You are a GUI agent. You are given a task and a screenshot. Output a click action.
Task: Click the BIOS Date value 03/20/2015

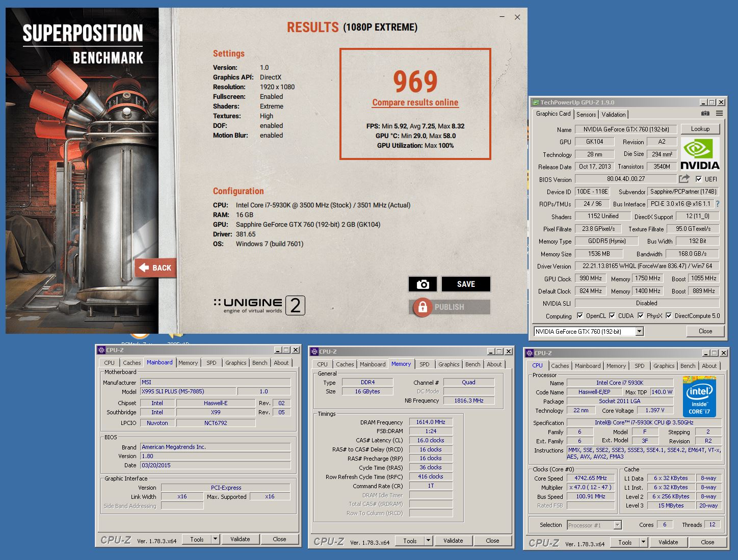pyautogui.click(x=216, y=465)
